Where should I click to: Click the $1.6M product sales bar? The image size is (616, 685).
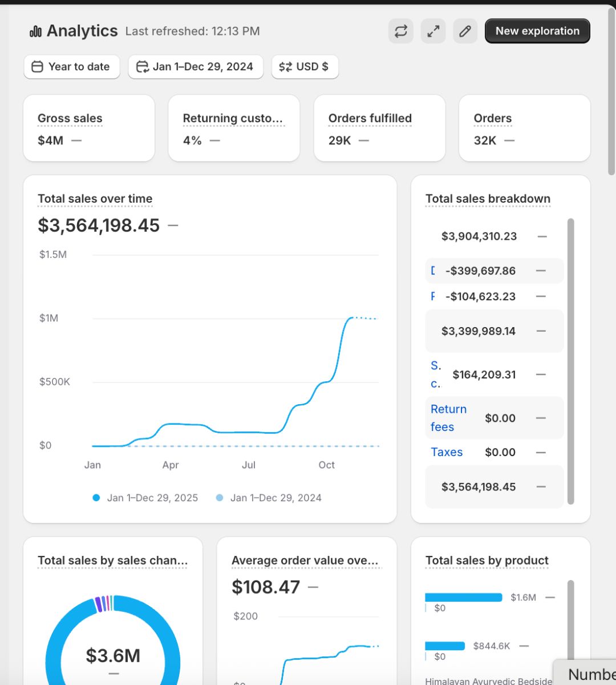463,597
